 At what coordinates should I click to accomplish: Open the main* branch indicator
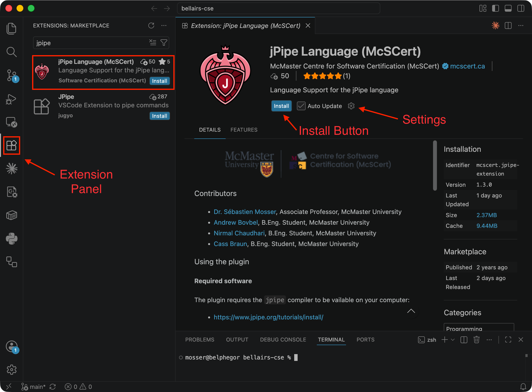point(34,387)
